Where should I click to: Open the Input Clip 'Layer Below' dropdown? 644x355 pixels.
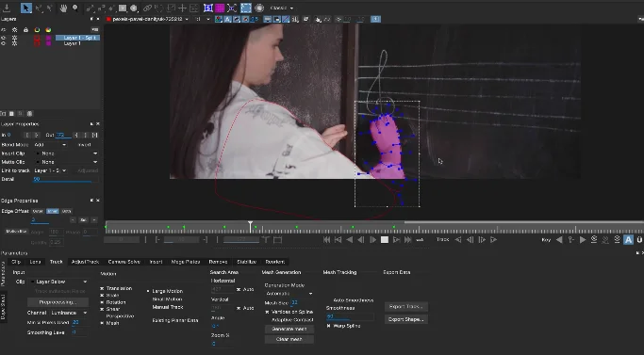[60, 282]
